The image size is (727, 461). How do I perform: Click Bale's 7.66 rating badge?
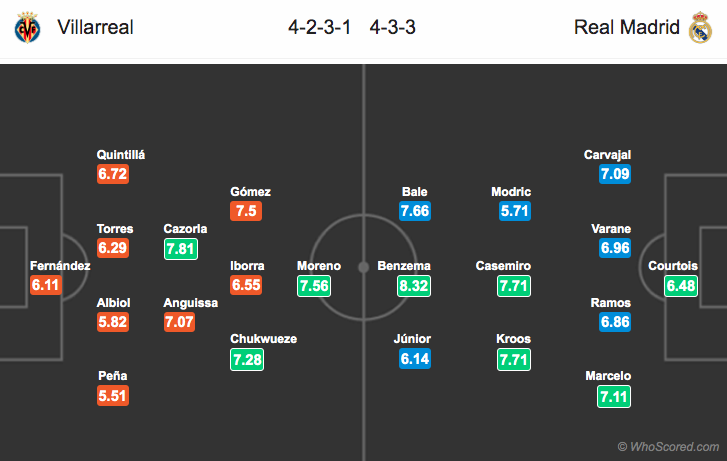click(415, 211)
